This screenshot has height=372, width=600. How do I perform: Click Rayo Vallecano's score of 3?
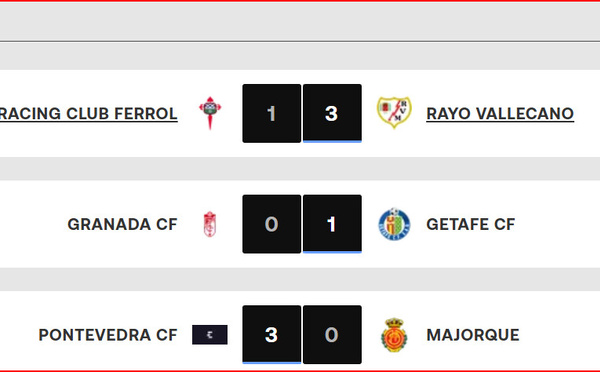(x=332, y=113)
